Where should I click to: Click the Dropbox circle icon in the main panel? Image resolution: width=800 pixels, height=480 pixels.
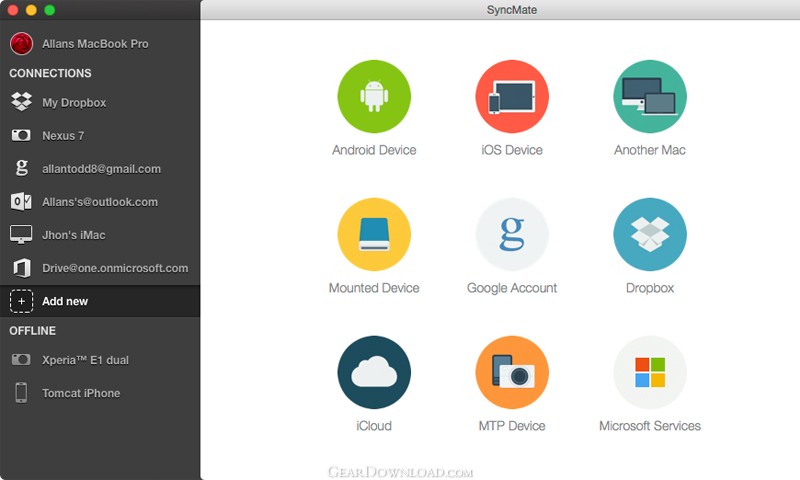pyautogui.click(x=649, y=234)
